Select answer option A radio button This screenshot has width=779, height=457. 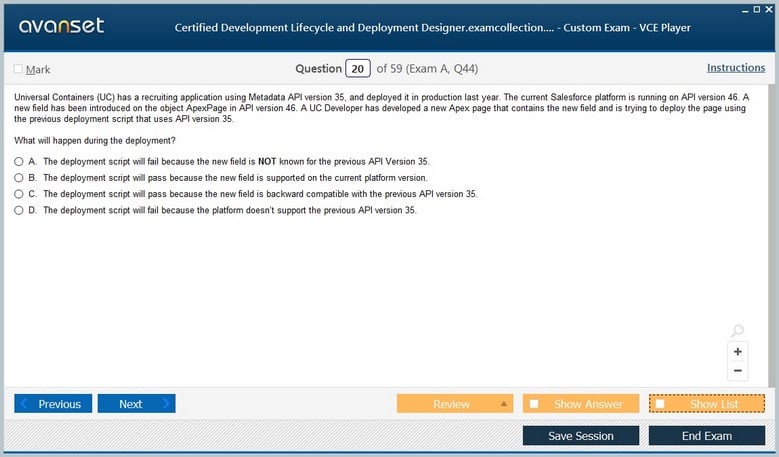[19, 161]
